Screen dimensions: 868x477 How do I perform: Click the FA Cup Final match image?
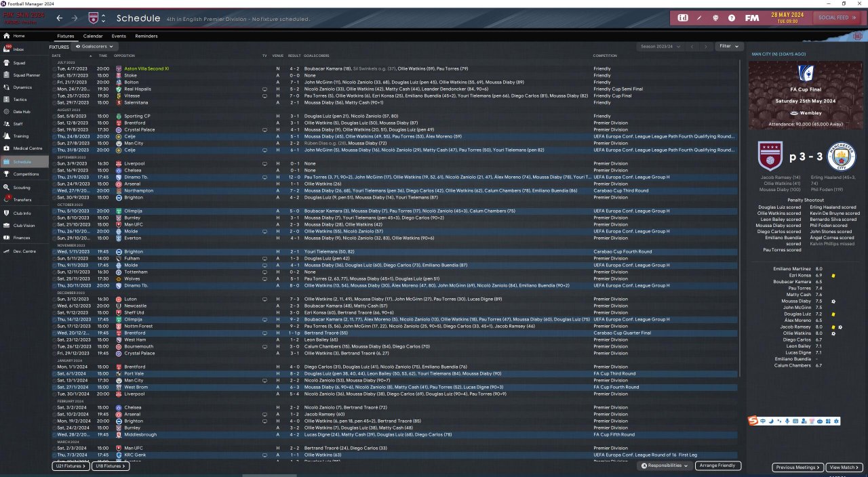[x=806, y=96]
